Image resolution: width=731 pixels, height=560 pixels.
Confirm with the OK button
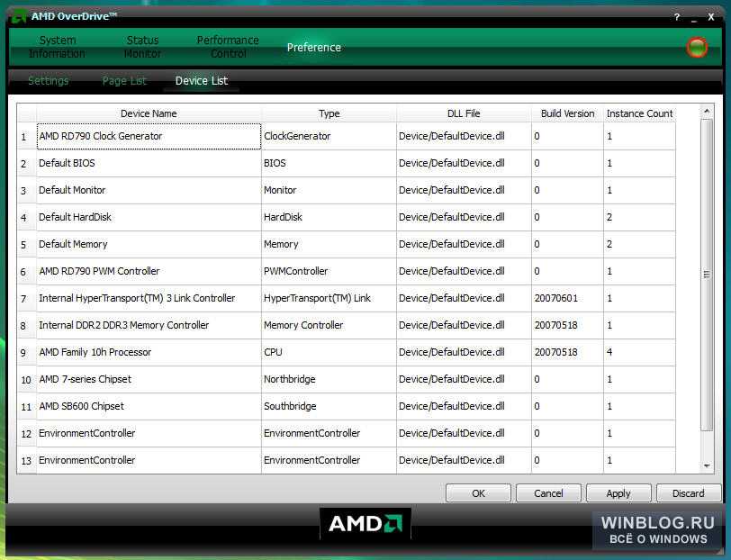point(478,492)
